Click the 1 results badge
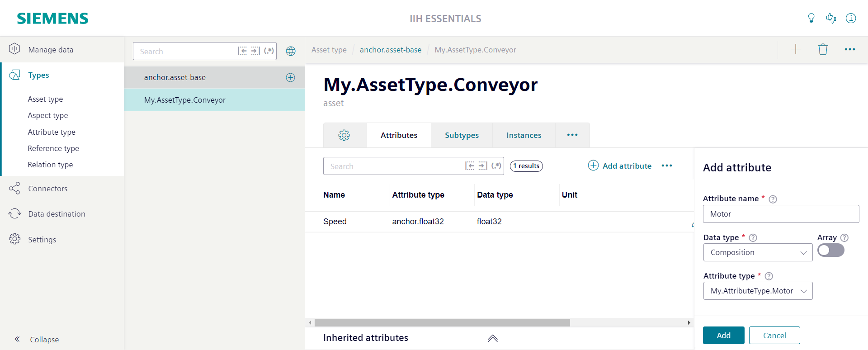 (526, 166)
